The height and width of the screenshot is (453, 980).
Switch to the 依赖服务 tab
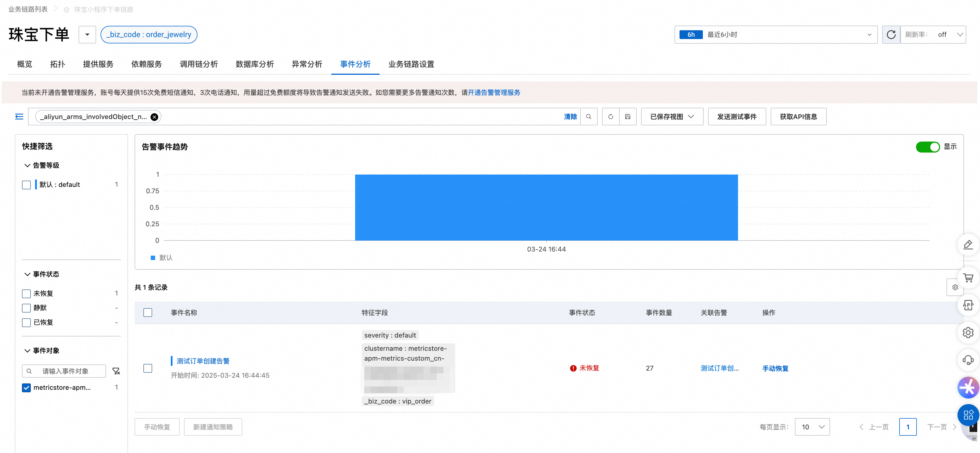(x=146, y=64)
